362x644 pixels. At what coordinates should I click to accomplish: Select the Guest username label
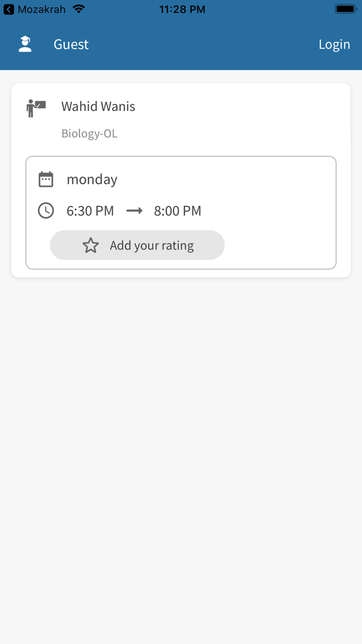(x=71, y=45)
